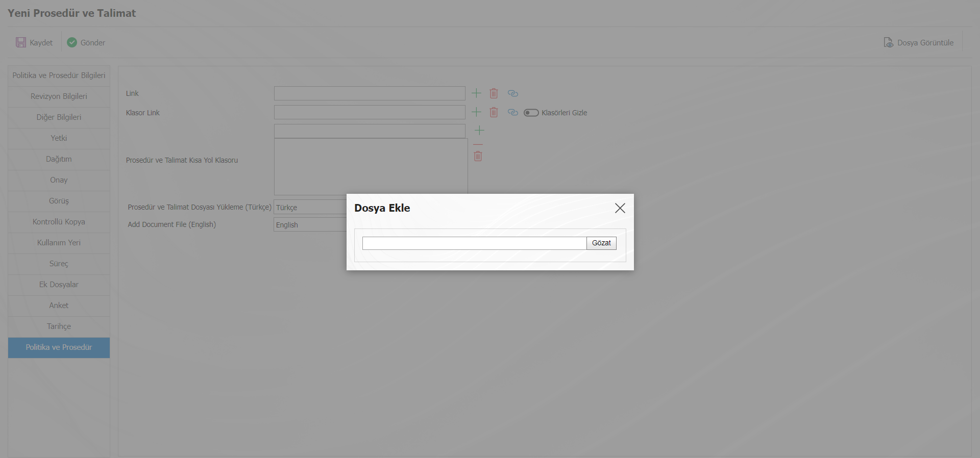Add a link with the Link row plus icon
The image size is (980, 458).
pyautogui.click(x=476, y=93)
